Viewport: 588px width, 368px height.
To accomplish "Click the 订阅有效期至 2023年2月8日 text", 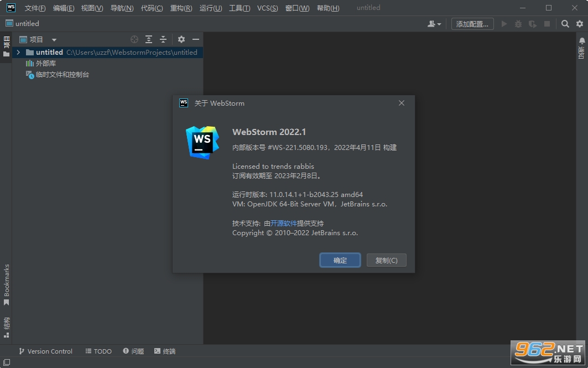I will 277,175.
